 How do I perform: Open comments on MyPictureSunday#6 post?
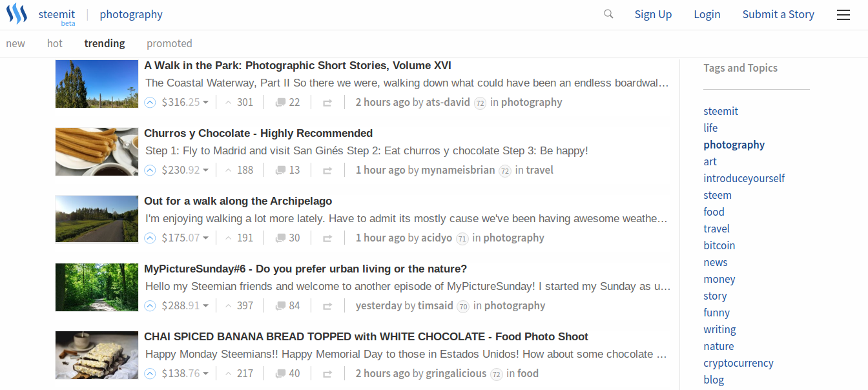pyautogui.click(x=288, y=305)
